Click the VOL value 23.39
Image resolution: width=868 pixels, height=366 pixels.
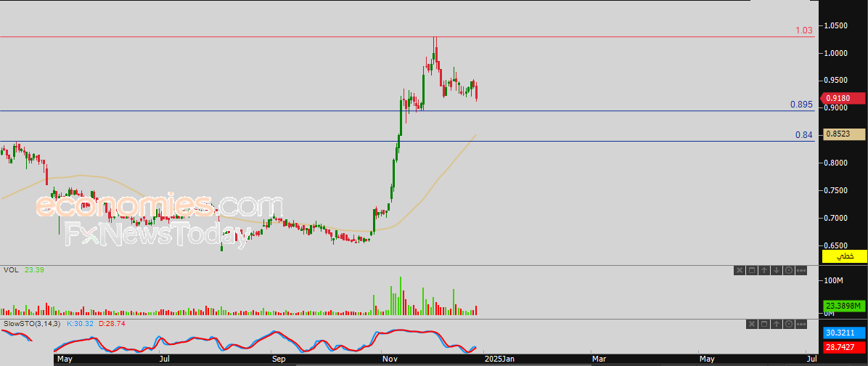(34, 269)
